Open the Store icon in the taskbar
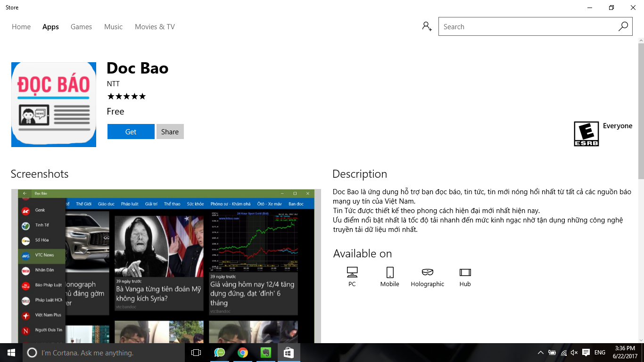 click(x=289, y=352)
